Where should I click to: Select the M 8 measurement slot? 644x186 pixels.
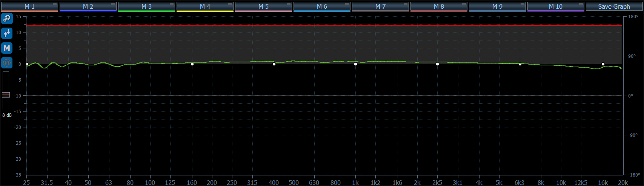tap(438, 6)
